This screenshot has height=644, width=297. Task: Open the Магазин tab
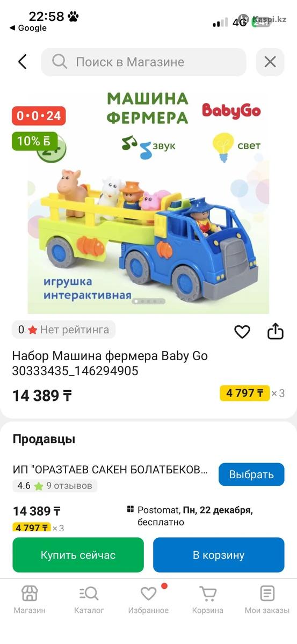pyautogui.click(x=30, y=599)
